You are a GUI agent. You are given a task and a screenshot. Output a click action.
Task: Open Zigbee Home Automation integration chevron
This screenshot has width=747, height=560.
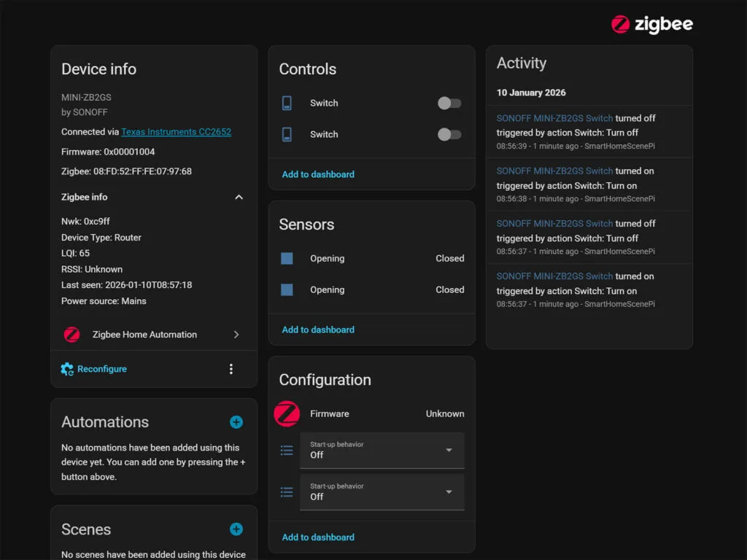point(236,335)
